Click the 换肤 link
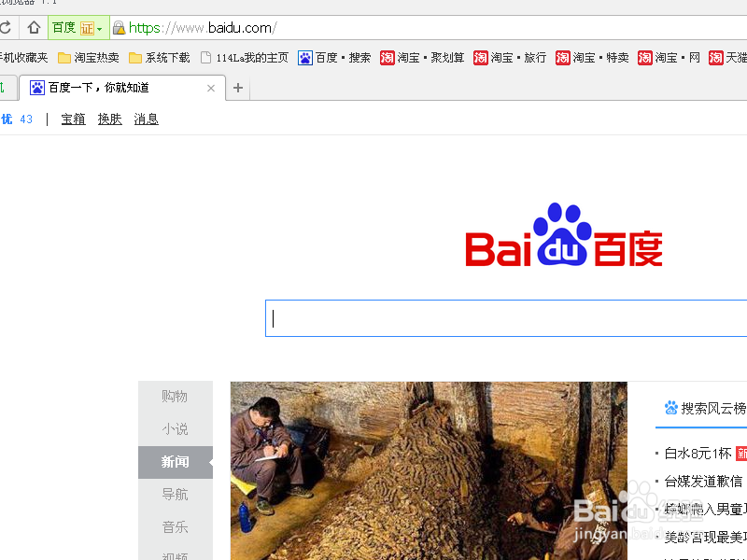Image resolution: width=747 pixels, height=560 pixels. (x=109, y=119)
